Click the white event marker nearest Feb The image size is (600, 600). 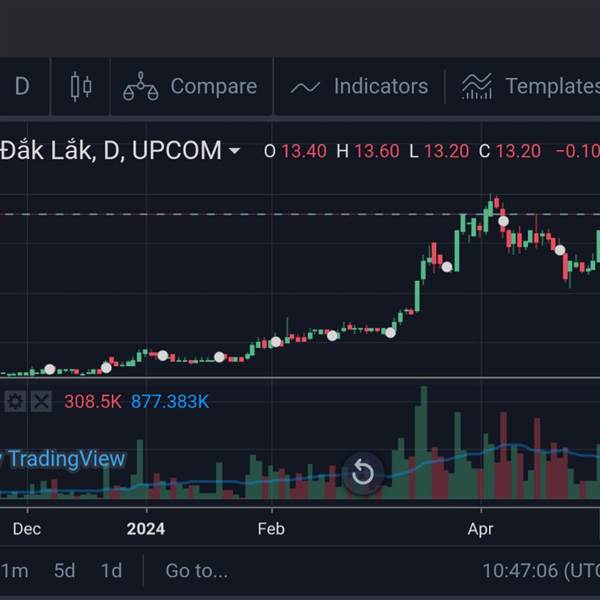coord(276,342)
